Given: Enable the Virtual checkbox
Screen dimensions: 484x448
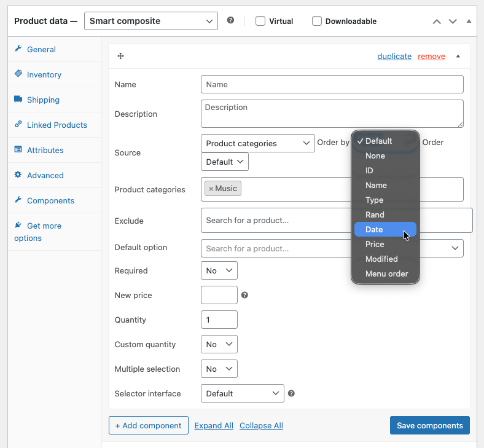Looking at the screenshot, I should coord(260,21).
